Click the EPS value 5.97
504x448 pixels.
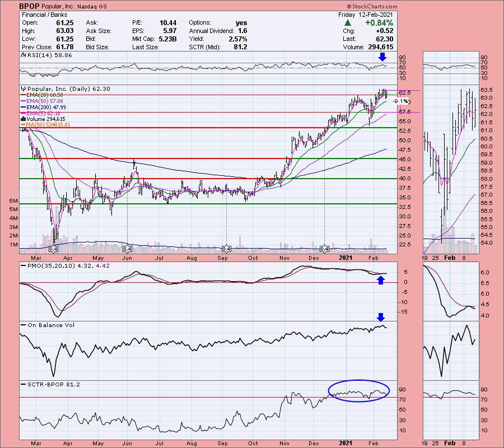tap(170, 31)
